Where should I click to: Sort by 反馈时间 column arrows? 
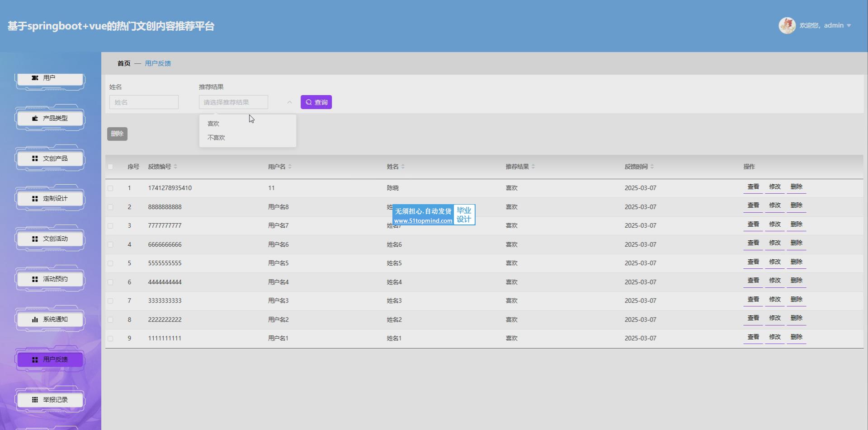coord(652,167)
